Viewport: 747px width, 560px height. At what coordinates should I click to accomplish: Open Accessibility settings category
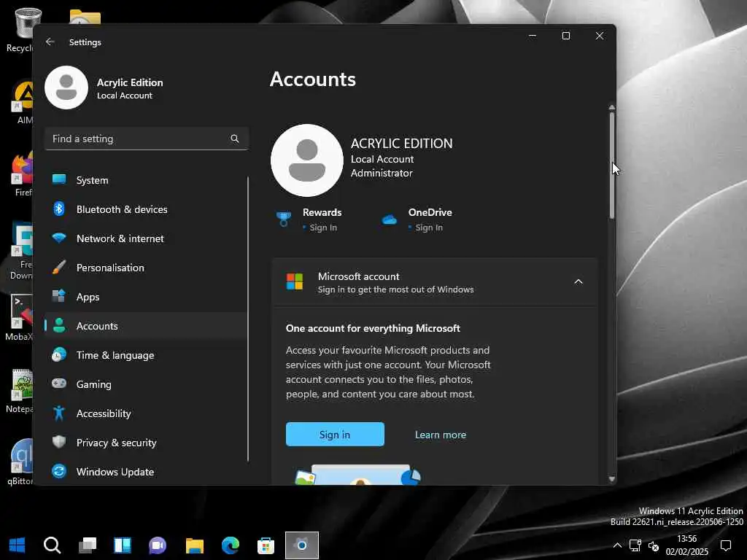[x=146, y=413]
